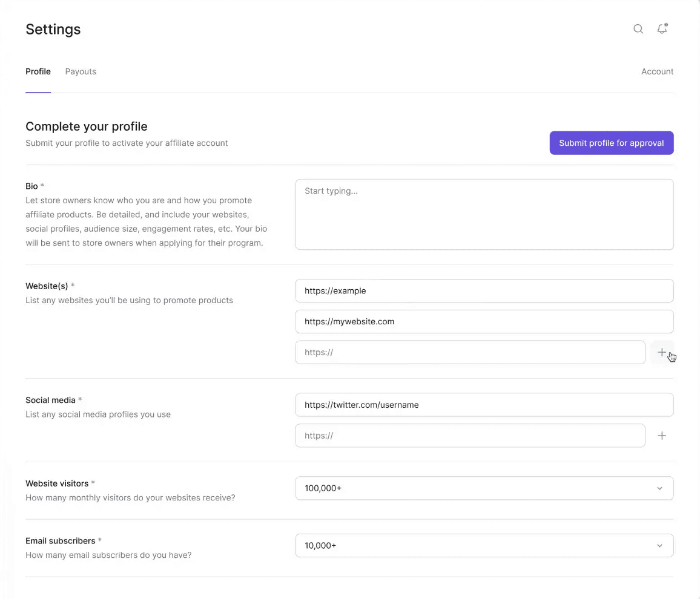Click the https://example website field
This screenshot has width=700, height=599.
click(484, 290)
